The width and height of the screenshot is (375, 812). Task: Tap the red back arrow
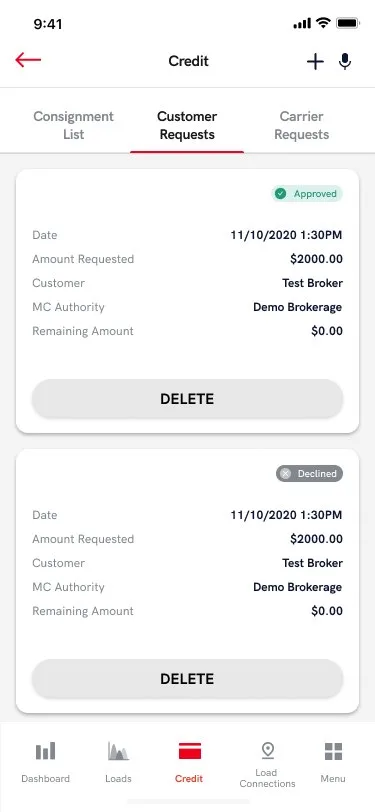[28, 60]
